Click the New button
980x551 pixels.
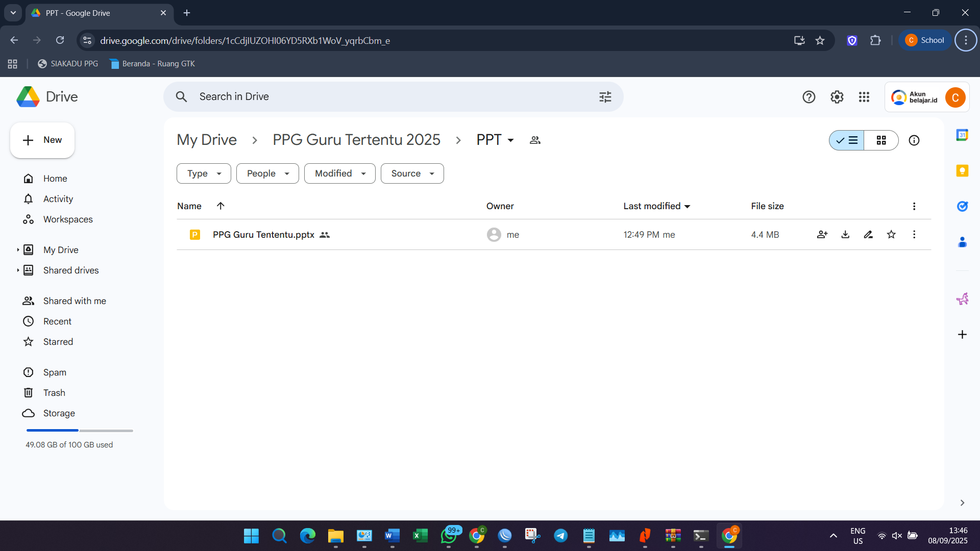[x=42, y=140]
